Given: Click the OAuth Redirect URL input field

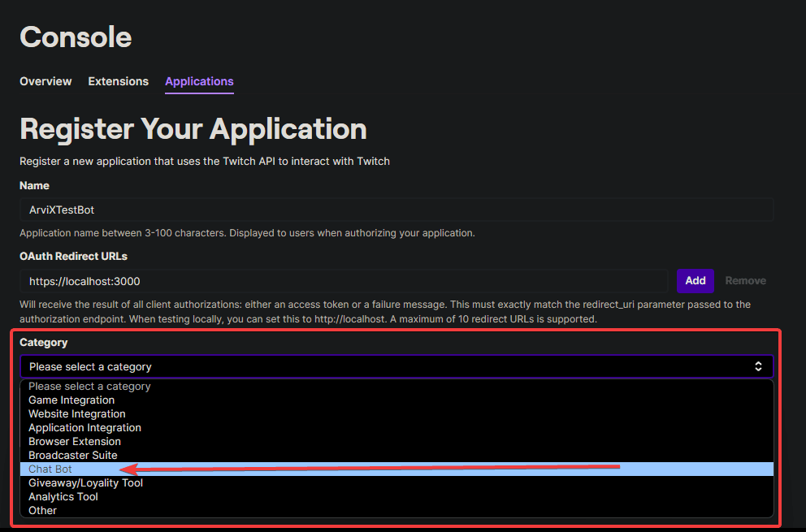Looking at the screenshot, I should click(344, 281).
